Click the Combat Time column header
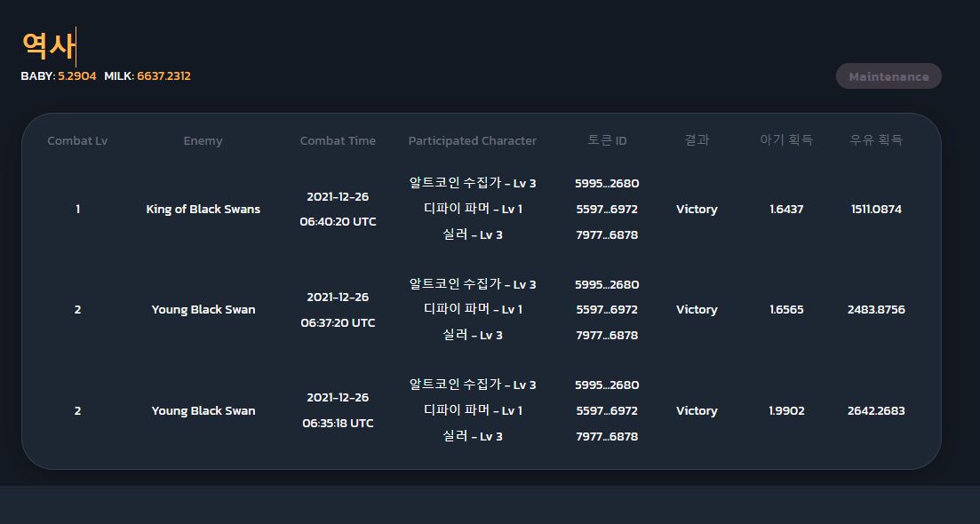 (338, 140)
